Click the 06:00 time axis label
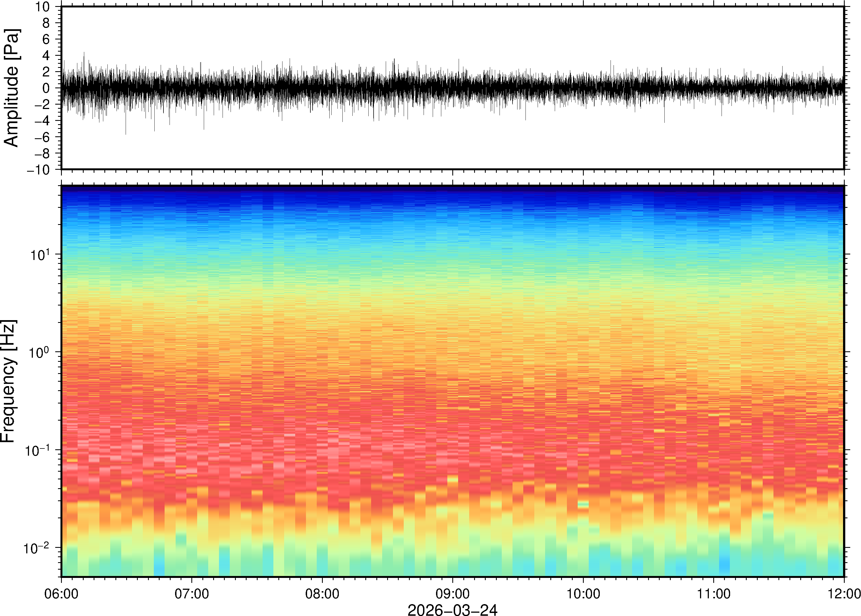 pos(61,594)
